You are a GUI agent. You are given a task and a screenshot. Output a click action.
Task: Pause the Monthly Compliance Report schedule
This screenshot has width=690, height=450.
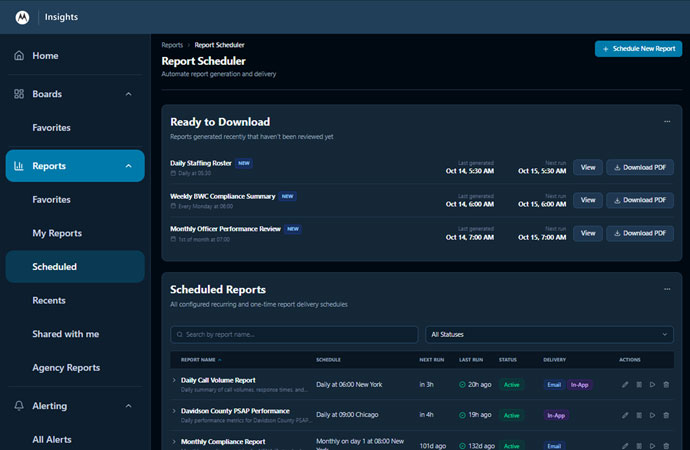click(x=639, y=446)
